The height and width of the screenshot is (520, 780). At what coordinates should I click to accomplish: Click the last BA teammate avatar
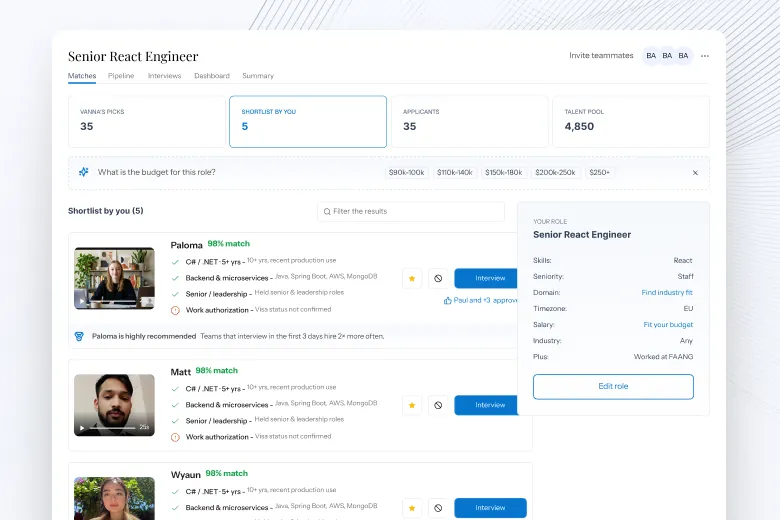point(683,56)
